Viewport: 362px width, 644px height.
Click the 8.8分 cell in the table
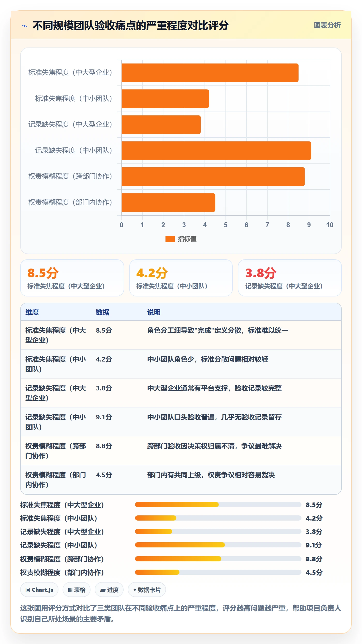coord(104,446)
